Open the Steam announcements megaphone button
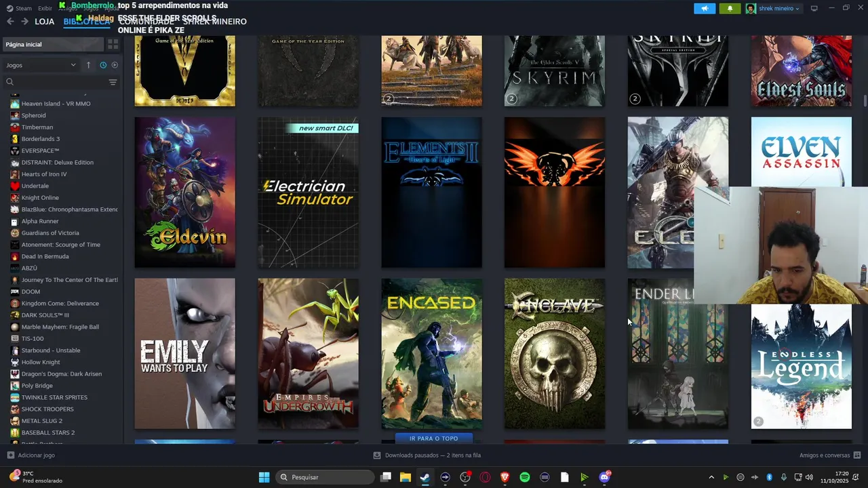Viewport: 868px width, 488px height. [705, 8]
